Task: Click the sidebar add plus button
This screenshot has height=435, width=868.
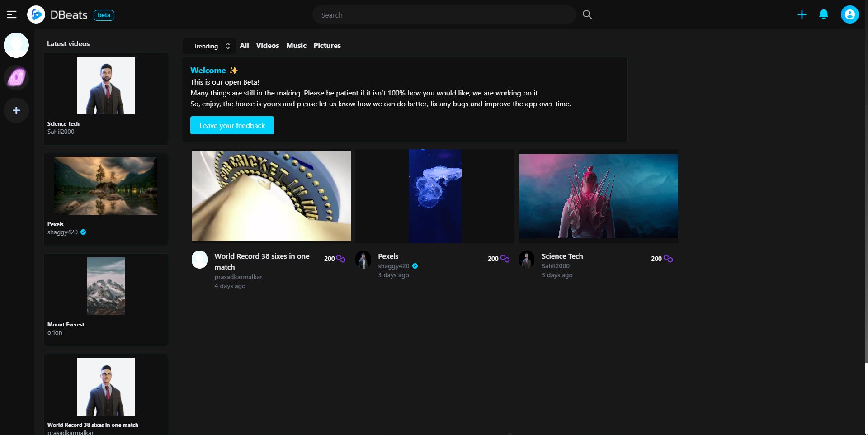Action: click(16, 110)
